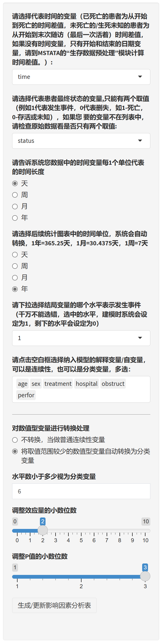The height and width of the screenshot is (644, 162).
Task: Choose 周 as the chart time unit
Action: 15,266
